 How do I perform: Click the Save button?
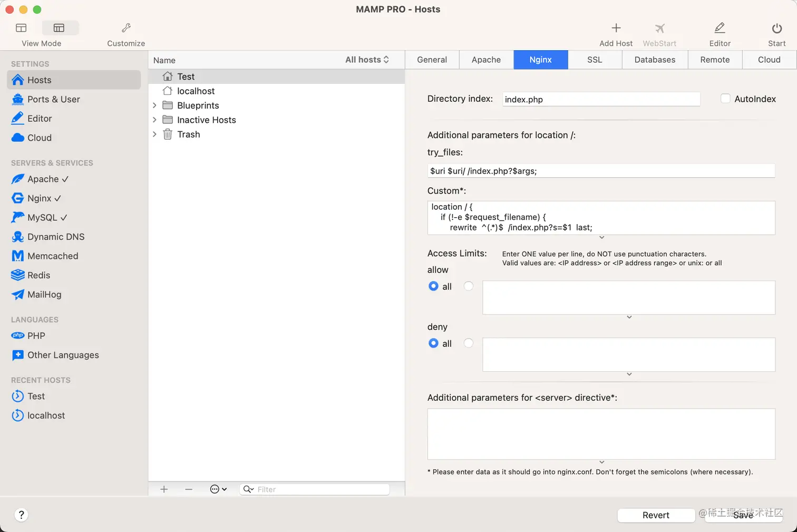pos(743,515)
